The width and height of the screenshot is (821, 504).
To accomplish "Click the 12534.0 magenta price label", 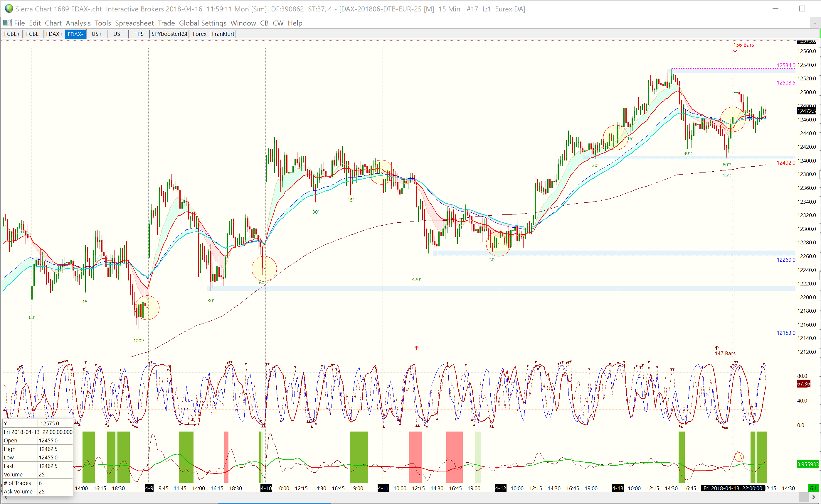I will click(786, 65).
